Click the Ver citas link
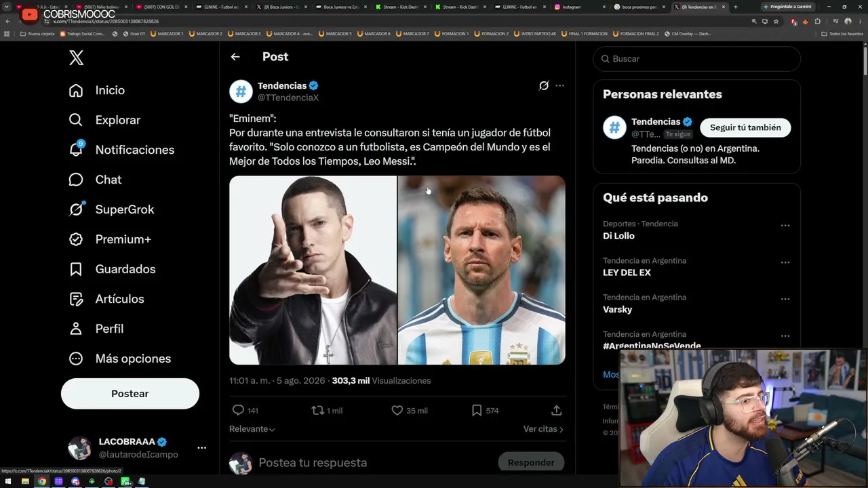This screenshot has width=868, height=488. pos(543,429)
